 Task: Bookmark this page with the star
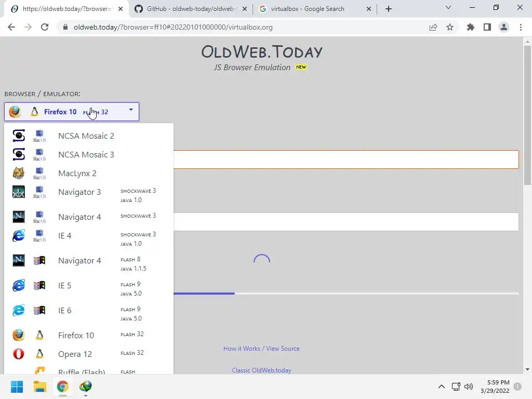(450, 27)
